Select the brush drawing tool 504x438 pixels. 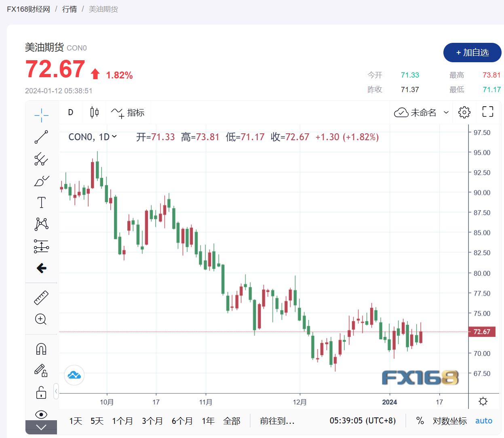[x=41, y=181]
